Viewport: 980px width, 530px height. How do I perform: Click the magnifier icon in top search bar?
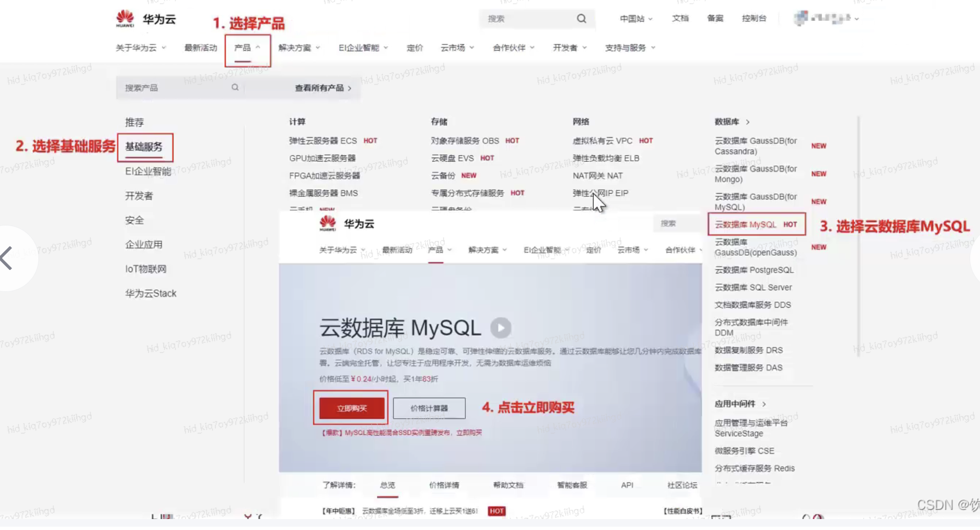tap(581, 19)
